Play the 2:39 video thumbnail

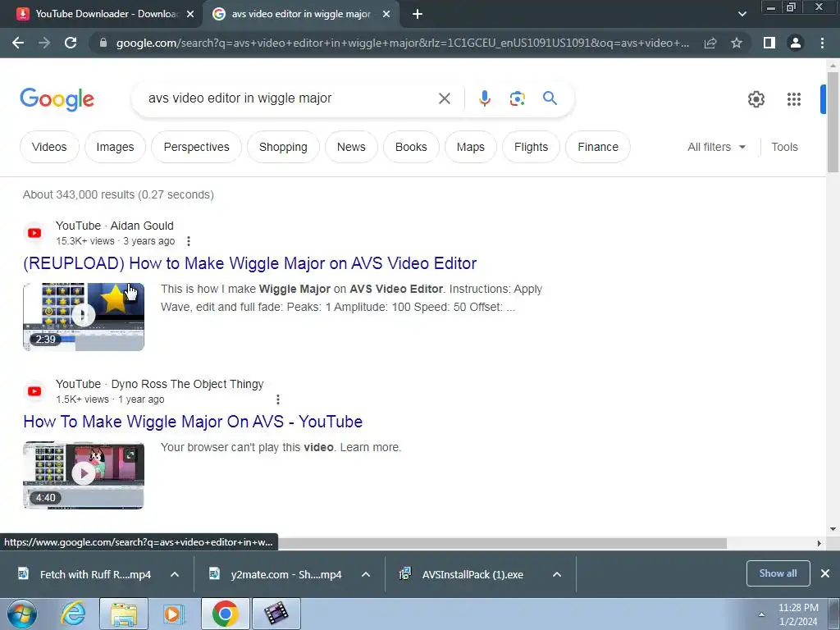click(84, 317)
